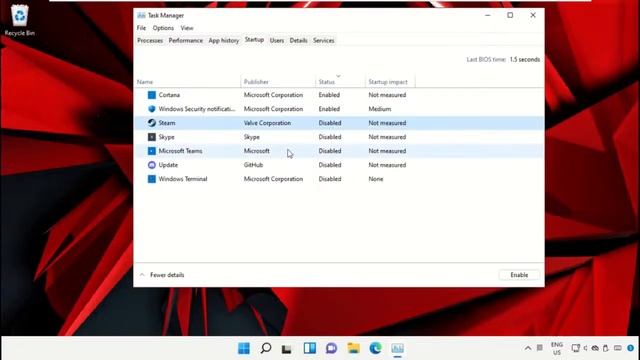Click the None startup impact cell
640x360 pixels.
[376, 179]
